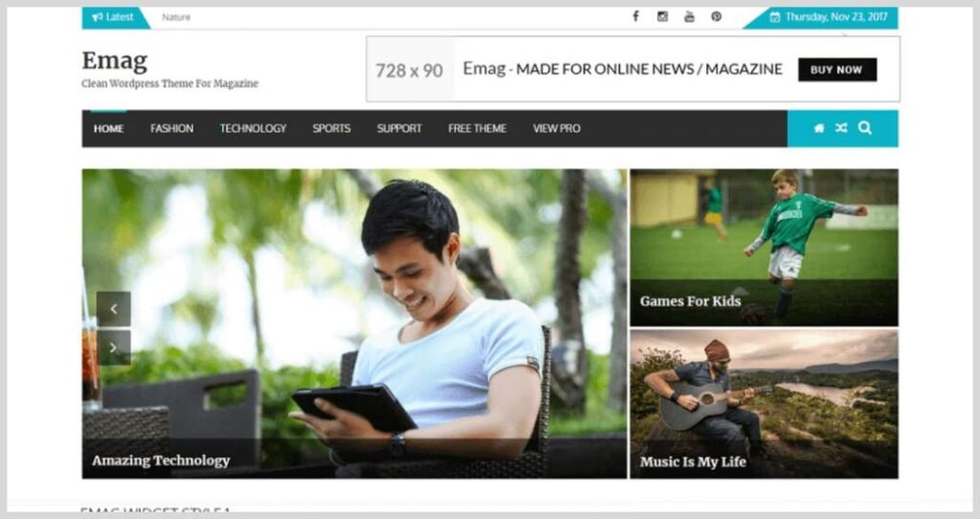Screen dimensions: 980x519
Task: Click the BUY NOW button
Action: click(836, 69)
